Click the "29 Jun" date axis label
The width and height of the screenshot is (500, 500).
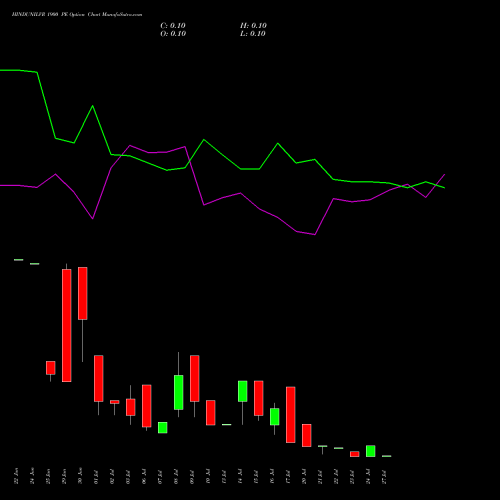click(64, 476)
